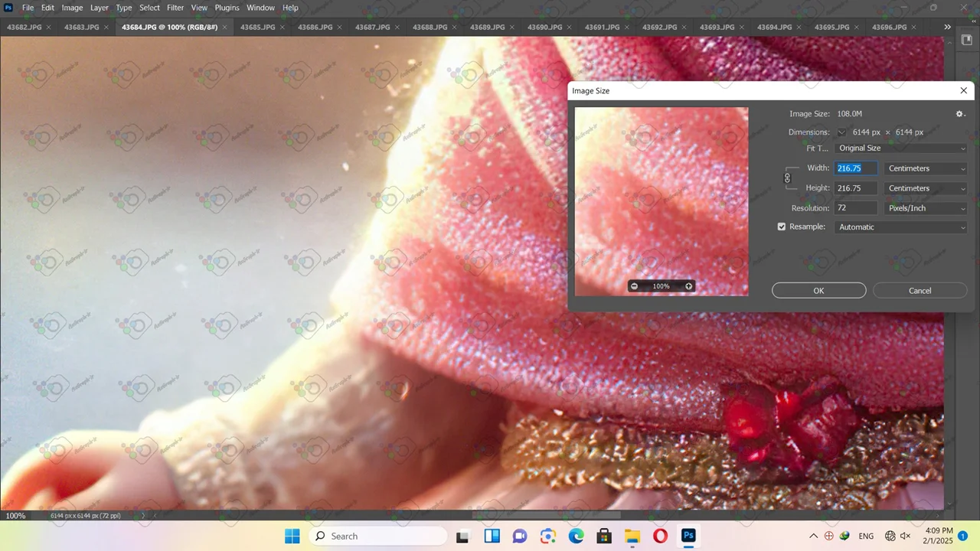Open the Fit To preset dropdown
The image size is (980, 551).
(901, 148)
